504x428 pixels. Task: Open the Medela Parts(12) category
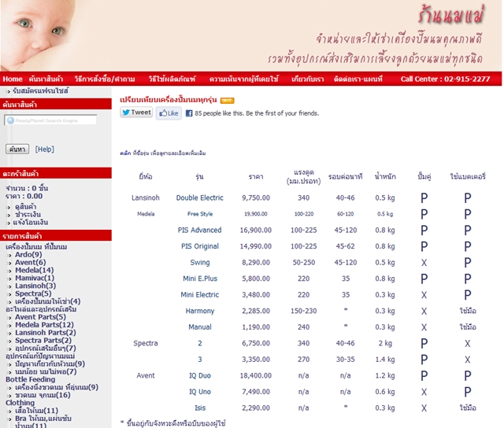[x=44, y=325]
